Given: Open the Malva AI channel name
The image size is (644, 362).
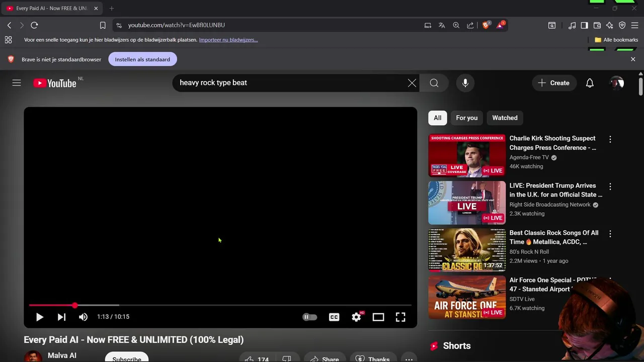Looking at the screenshot, I should point(62,355).
